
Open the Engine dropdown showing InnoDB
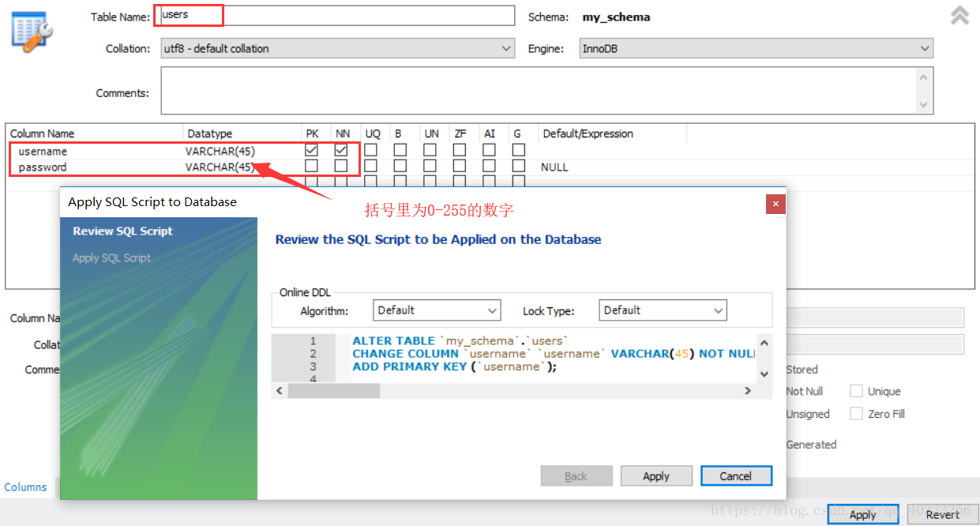[757, 48]
